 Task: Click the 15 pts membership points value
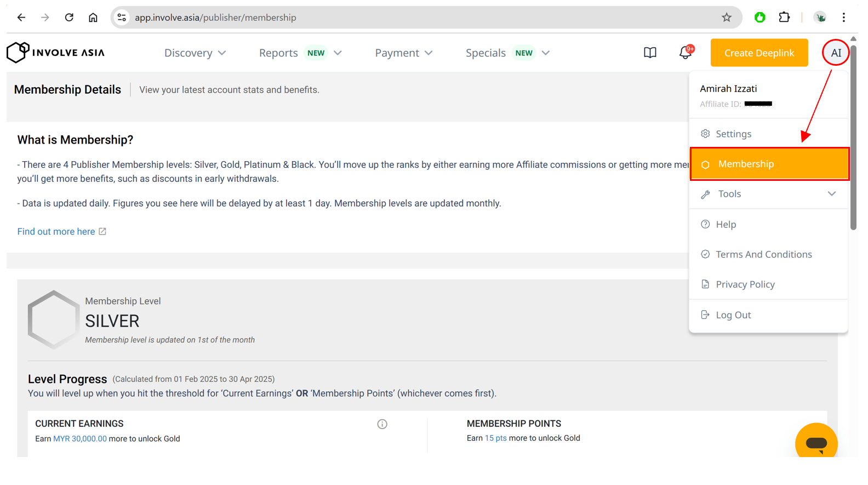[495, 438]
